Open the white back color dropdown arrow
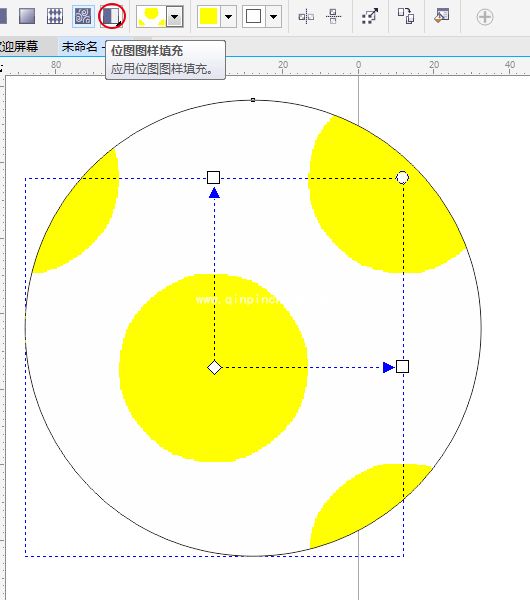530x600 pixels. point(273,17)
